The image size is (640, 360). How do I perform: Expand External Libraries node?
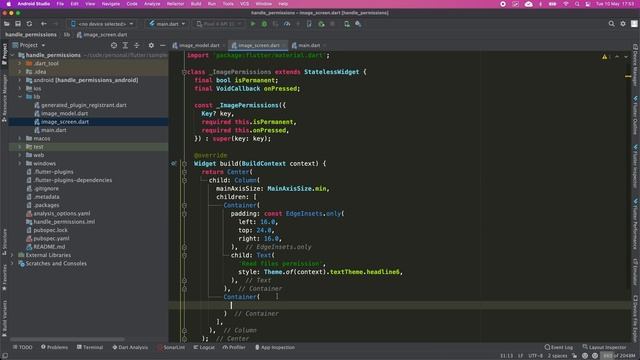click(12, 255)
